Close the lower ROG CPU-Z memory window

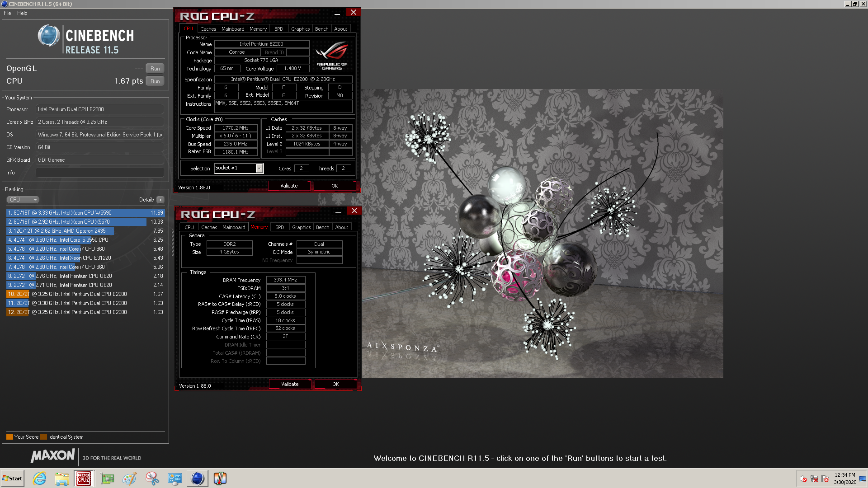354,211
